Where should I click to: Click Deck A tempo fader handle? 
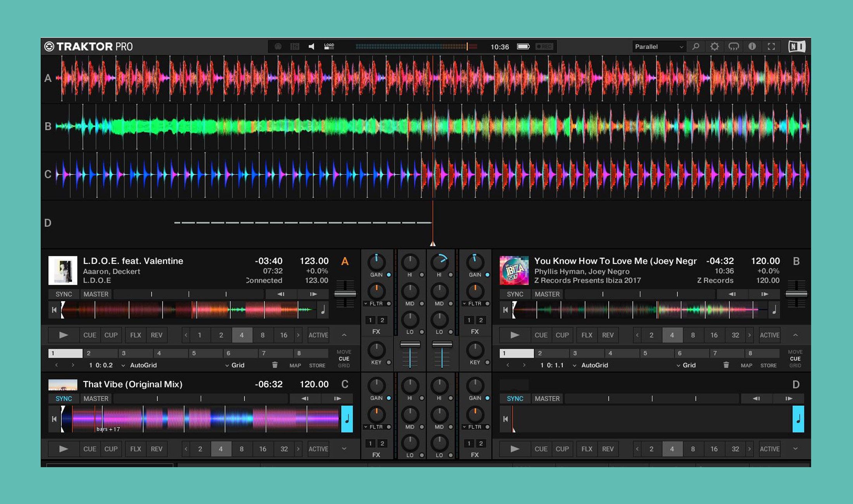click(345, 294)
